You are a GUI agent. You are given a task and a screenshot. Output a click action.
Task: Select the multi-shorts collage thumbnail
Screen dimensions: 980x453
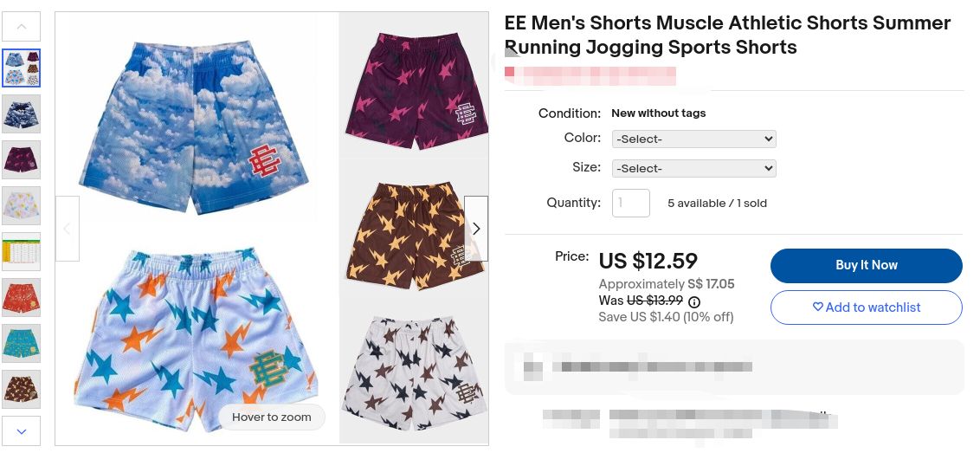pyautogui.click(x=22, y=68)
